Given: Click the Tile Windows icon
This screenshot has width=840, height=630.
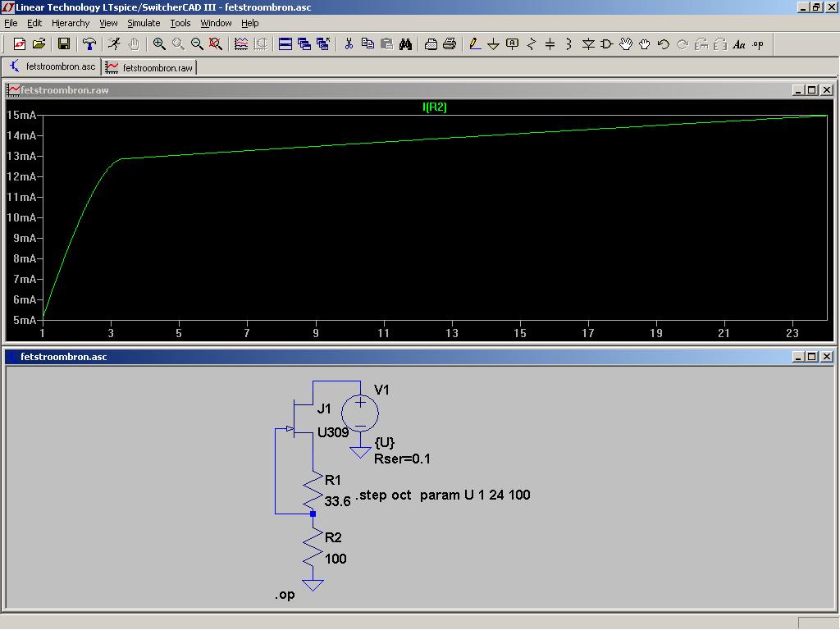Looking at the screenshot, I should [285, 44].
